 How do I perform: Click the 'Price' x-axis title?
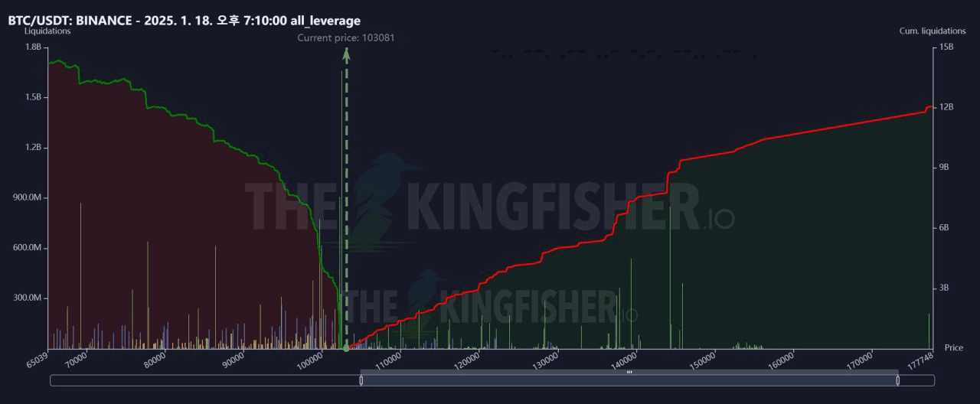click(x=953, y=347)
